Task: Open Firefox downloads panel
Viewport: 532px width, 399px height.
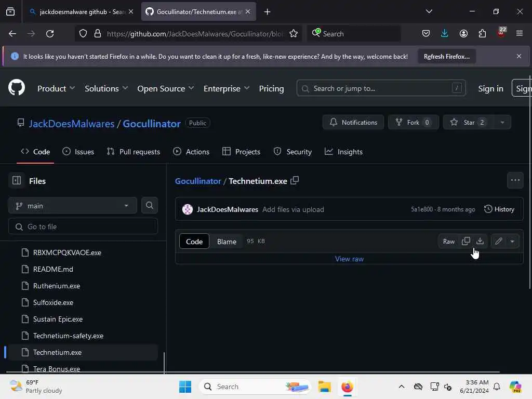Action: click(445, 34)
